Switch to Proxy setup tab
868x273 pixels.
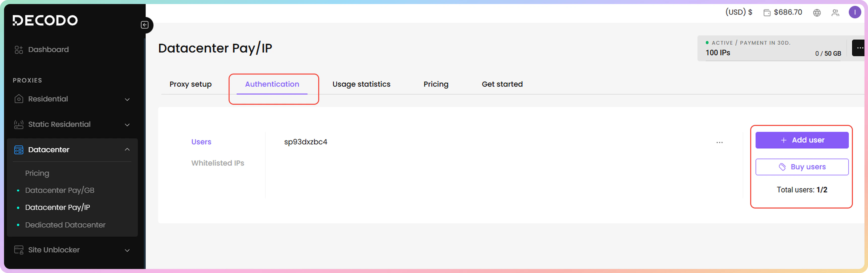point(190,84)
